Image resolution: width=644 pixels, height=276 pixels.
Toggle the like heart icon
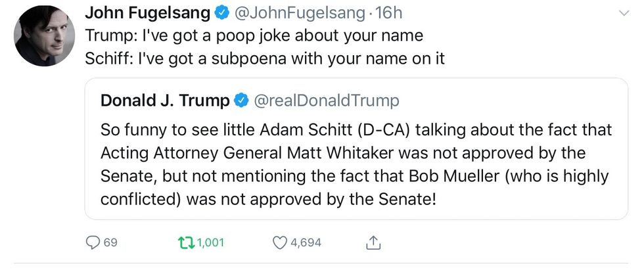coord(280,242)
